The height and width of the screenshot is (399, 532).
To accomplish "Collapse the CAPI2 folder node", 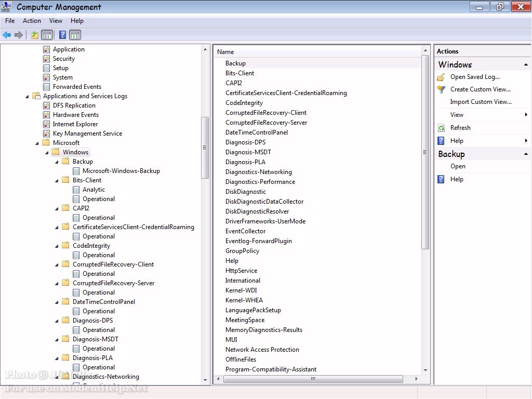I will [x=57, y=209].
